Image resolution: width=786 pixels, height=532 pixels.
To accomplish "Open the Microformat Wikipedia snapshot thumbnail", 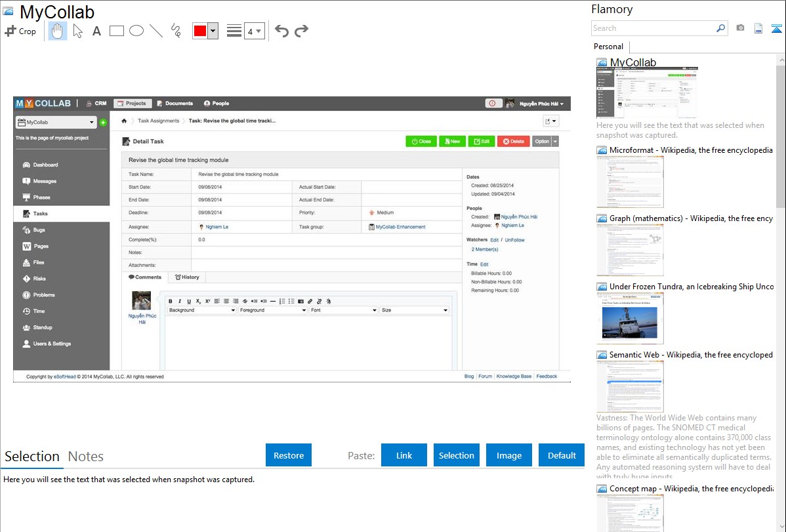I will 630,182.
